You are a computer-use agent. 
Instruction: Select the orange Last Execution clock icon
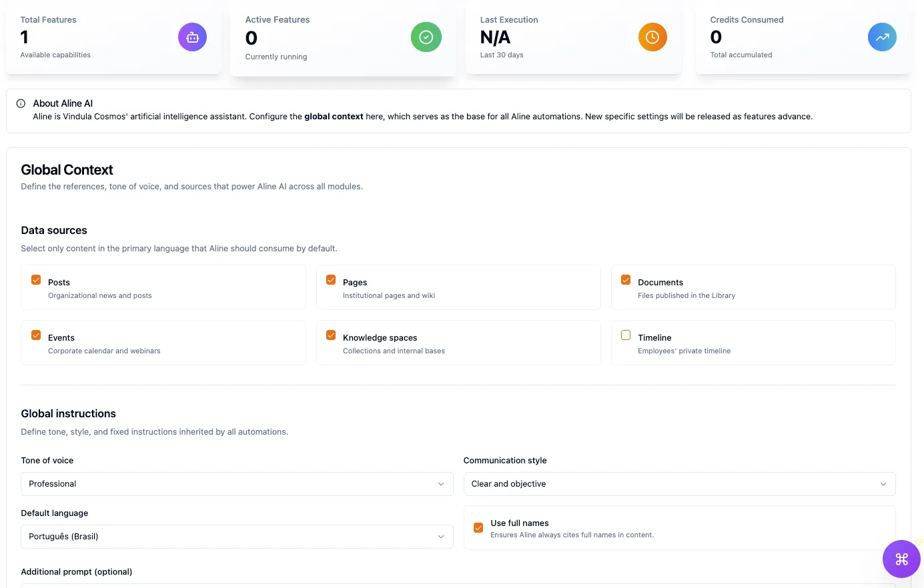[652, 37]
